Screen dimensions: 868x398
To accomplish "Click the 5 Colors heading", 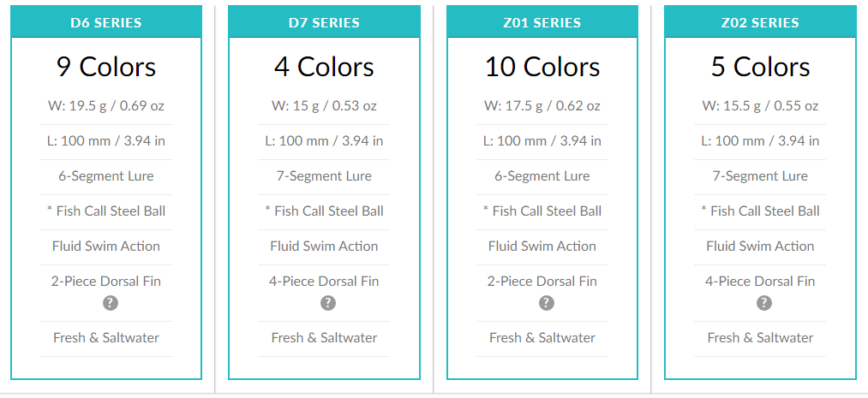I will (760, 67).
